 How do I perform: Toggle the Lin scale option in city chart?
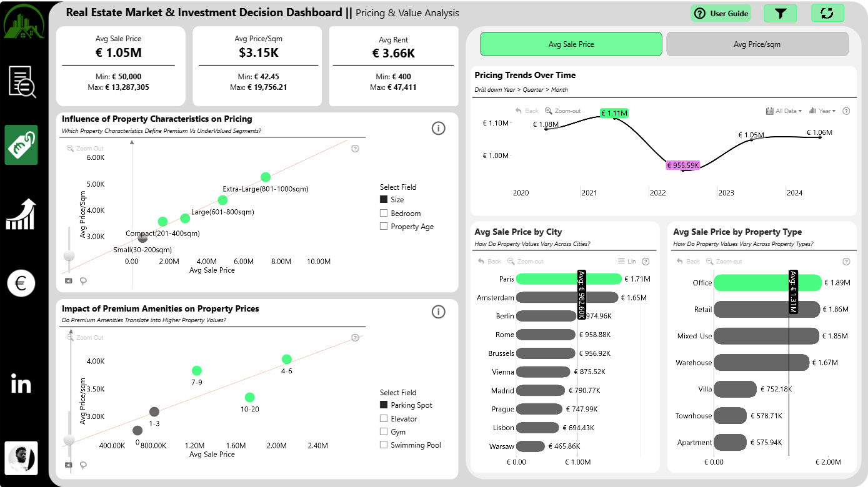(627, 262)
